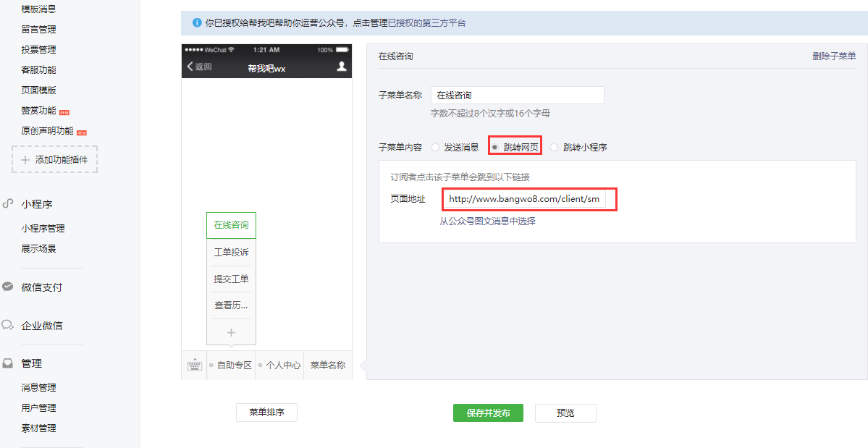Viewport: 868px width, 448px height.
Task: Select the 工单投诉 submenu item
Action: (x=231, y=253)
